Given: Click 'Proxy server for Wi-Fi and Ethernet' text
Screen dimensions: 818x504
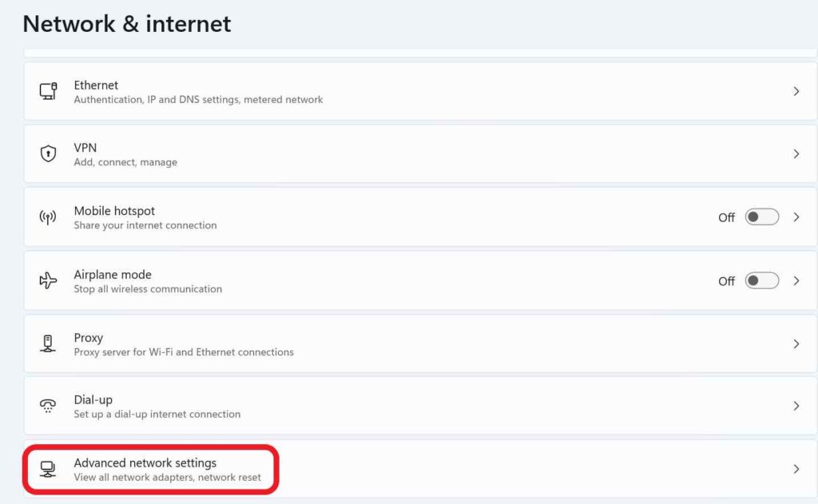Looking at the screenshot, I should click(184, 352).
